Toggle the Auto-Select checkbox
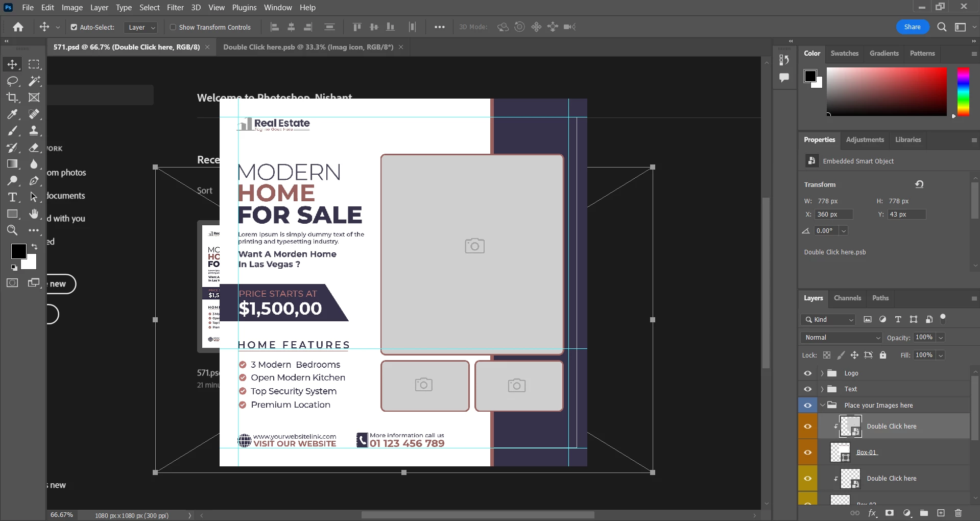Screen dimensions: 980x521 pos(74,27)
